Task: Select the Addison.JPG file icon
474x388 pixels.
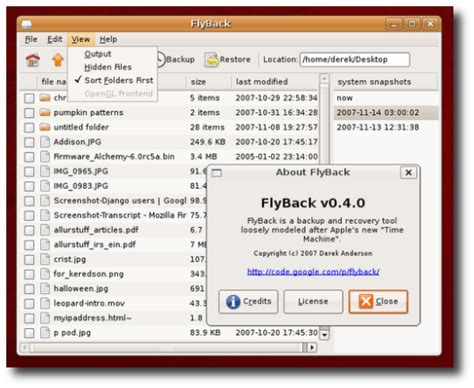Action: coord(45,142)
